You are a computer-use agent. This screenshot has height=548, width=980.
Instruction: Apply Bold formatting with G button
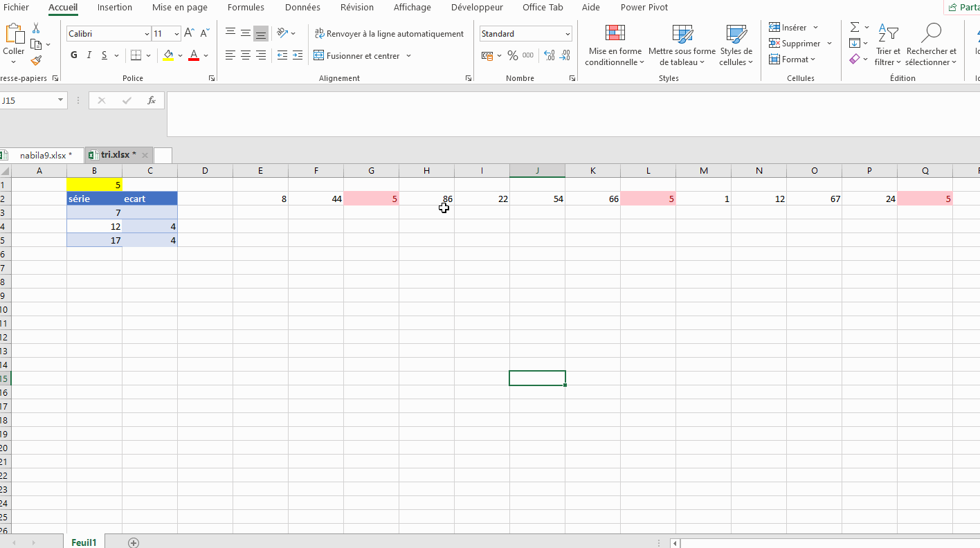pyautogui.click(x=74, y=55)
